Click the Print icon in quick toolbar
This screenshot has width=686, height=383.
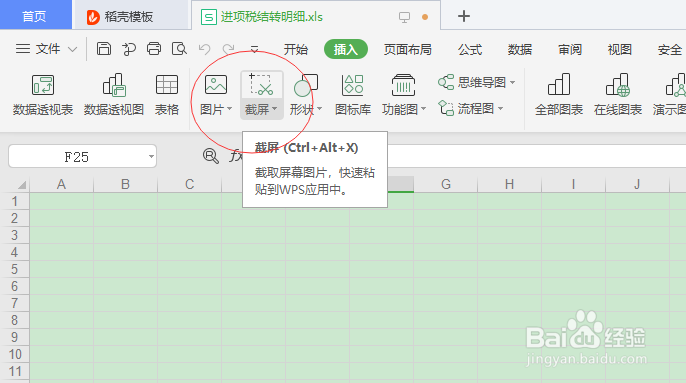click(x=154, y=49)
